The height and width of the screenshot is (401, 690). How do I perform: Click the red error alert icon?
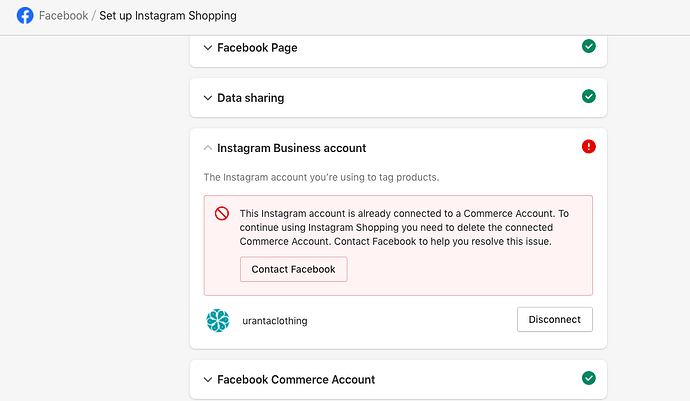click(x=589, y=147)
